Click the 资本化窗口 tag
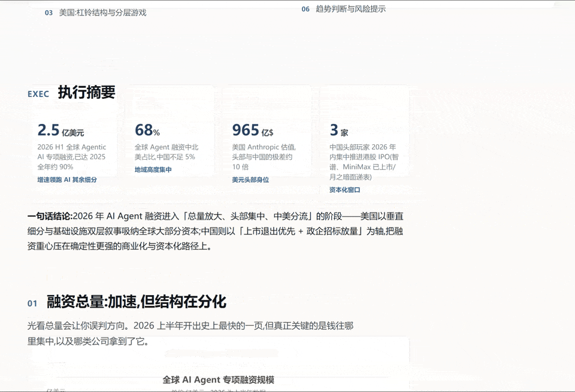The height and width of the screenshot is (392, 575). (x=345, y=190)
